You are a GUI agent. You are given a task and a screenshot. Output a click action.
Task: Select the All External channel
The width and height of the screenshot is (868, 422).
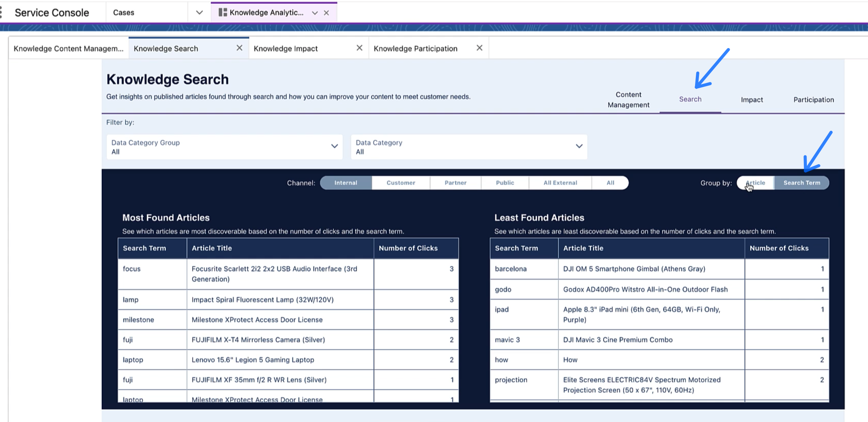(560, 183)
